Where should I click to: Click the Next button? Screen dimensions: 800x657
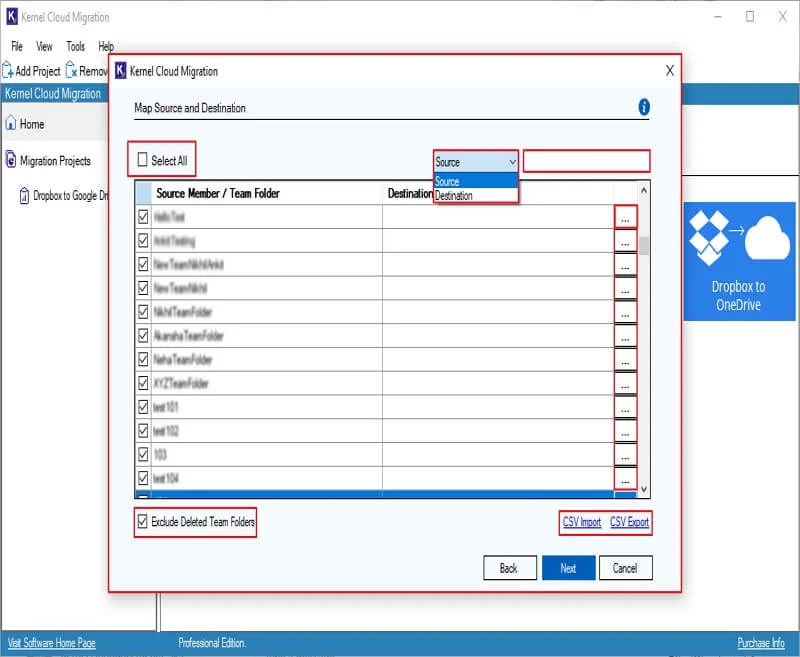tap(568, 568)
